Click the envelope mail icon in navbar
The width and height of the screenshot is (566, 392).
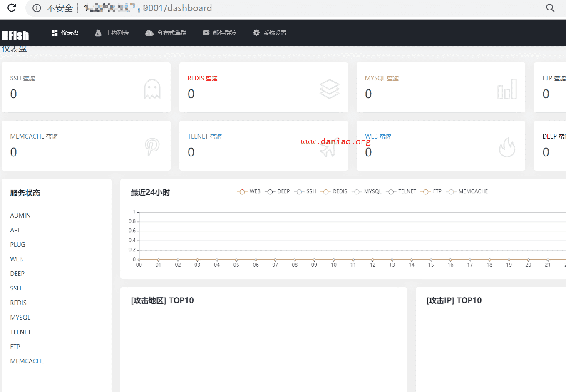coord(206,33)
